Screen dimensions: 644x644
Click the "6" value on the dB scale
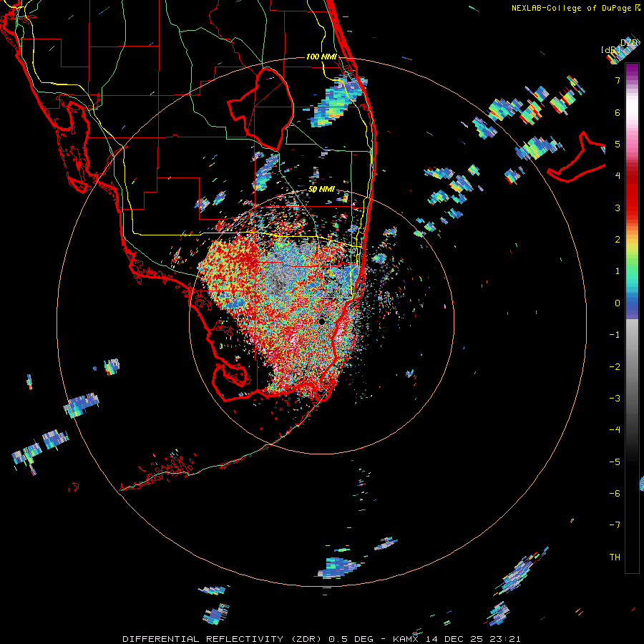point(618,112)
